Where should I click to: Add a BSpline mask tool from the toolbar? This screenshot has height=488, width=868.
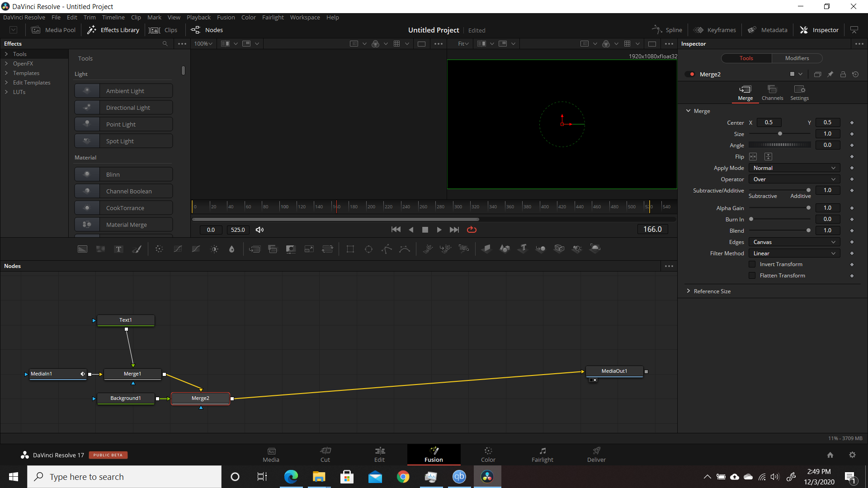[x=405, y=249]
